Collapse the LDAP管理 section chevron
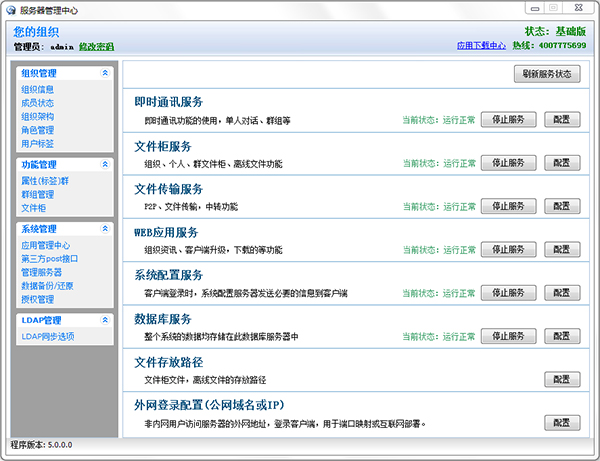The width and height of the screenshot is (600, 461). (x=105, y=320)
